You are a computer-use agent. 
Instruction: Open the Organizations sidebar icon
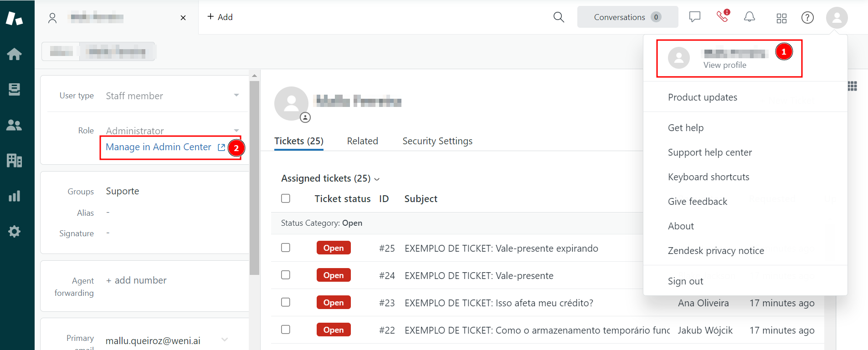14,160
